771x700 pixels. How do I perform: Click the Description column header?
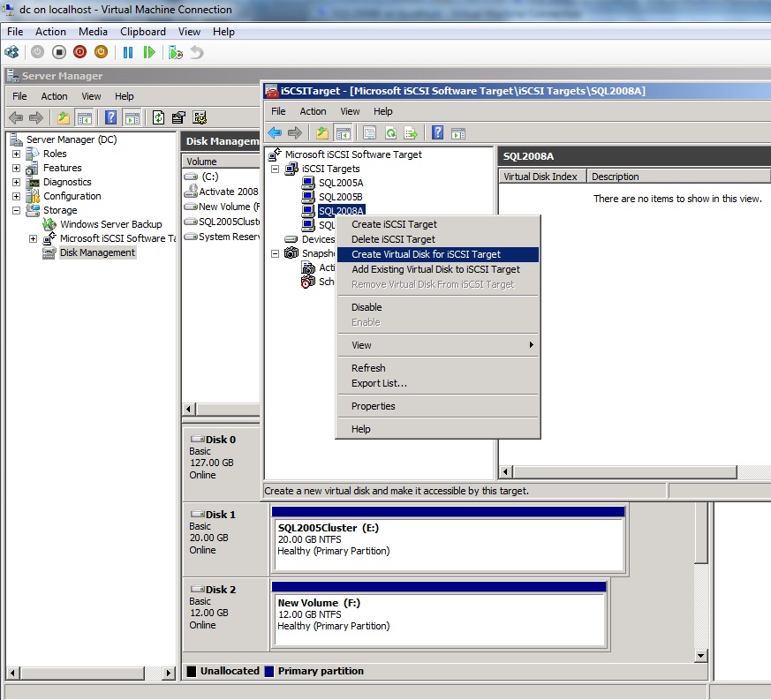(678, 177)
